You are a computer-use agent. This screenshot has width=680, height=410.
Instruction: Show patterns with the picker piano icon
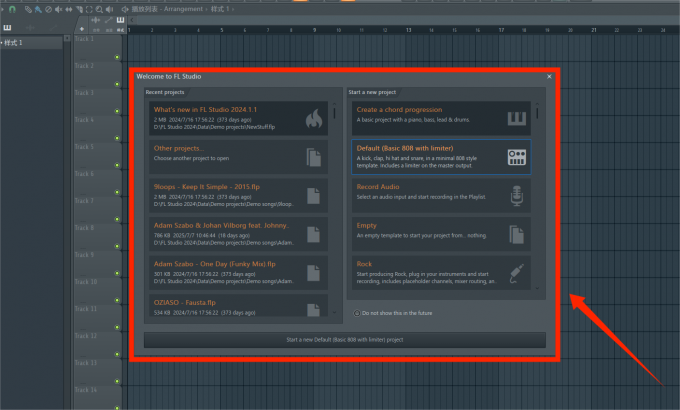coord(7,28)
